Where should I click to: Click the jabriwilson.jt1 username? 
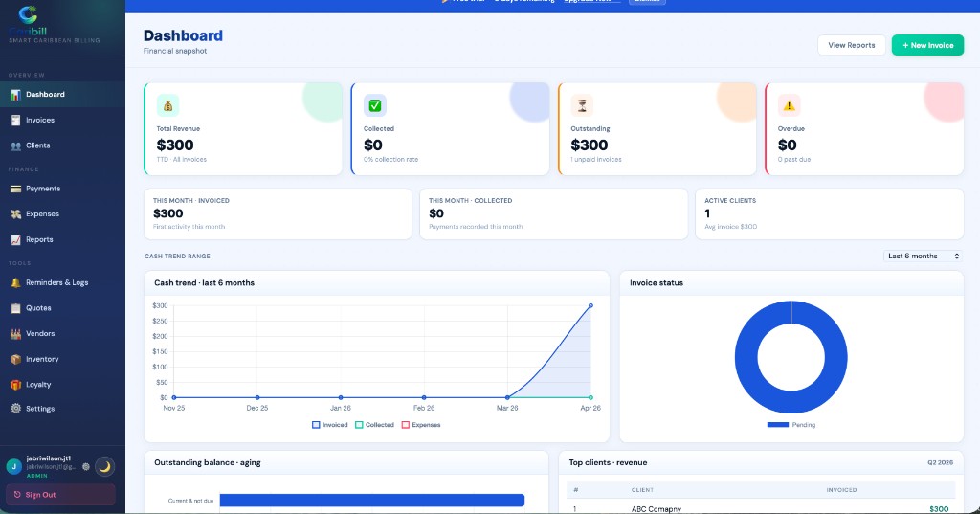point(49,458)
